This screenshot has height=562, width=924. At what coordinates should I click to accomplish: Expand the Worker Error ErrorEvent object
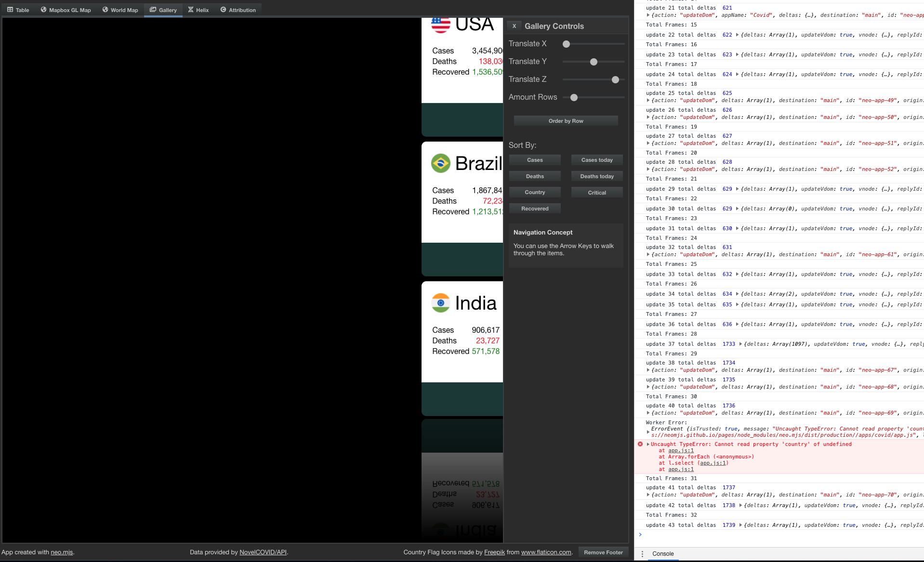(648, 432)
